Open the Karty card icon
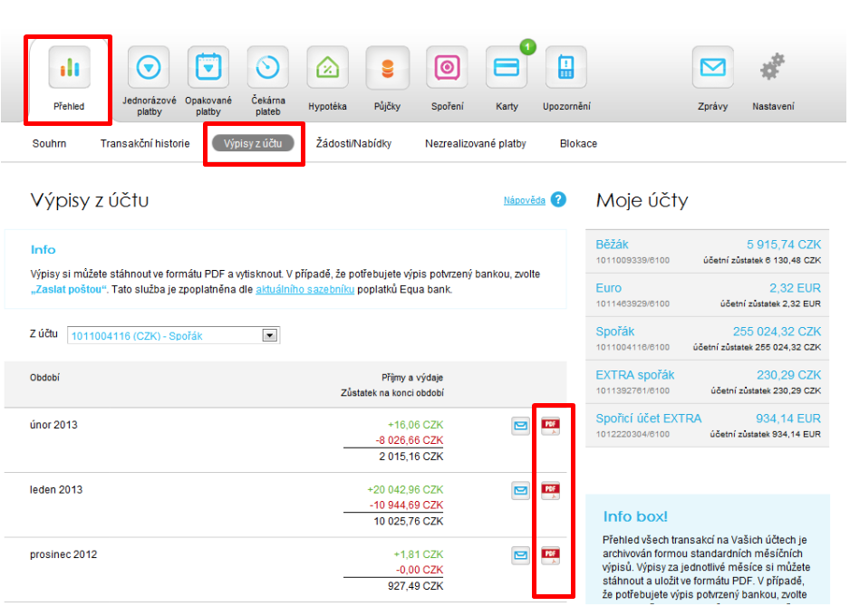This screenshot has height=616, width=850. pyautogui.click(x=507, y=69)
